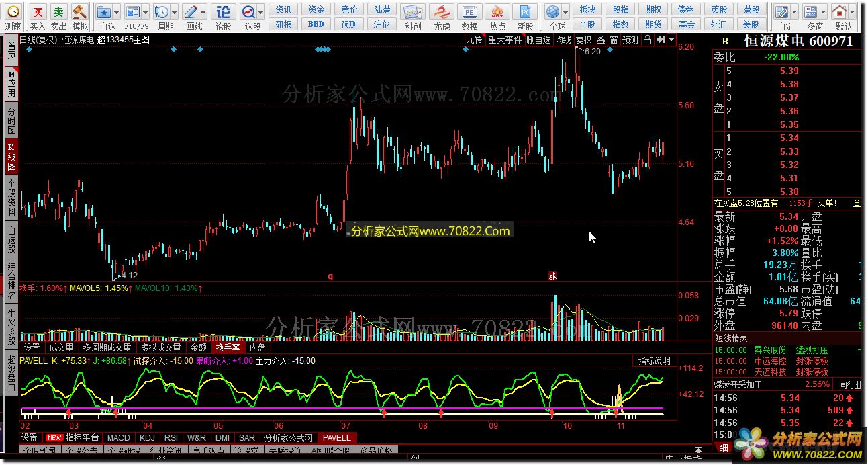Toggle the 叠 overlay option
868x465 pixels.
601,40
